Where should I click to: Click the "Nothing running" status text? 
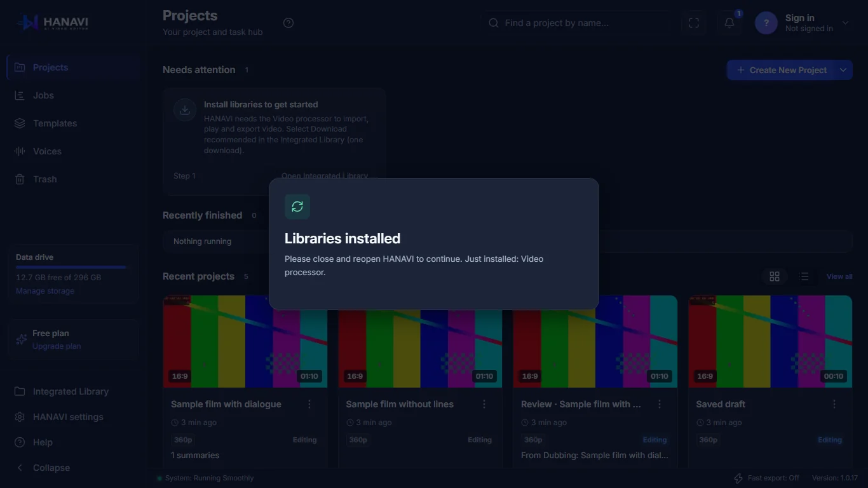(202, 241)
